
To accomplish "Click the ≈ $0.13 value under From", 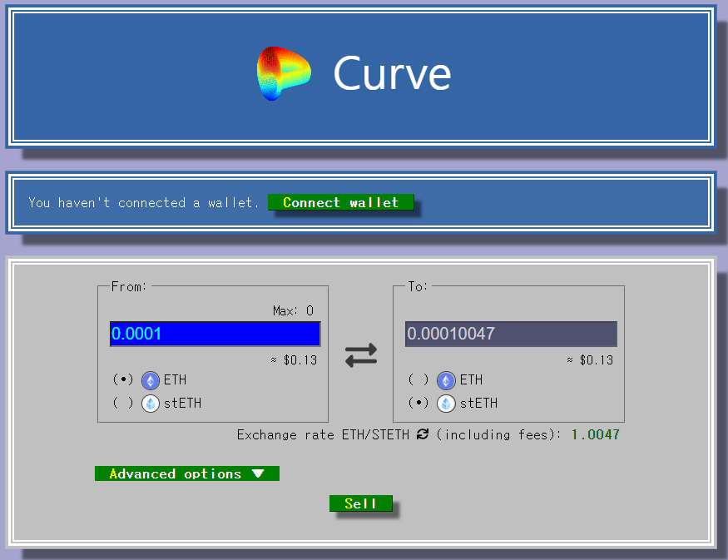I will click(x=294, y=359).
